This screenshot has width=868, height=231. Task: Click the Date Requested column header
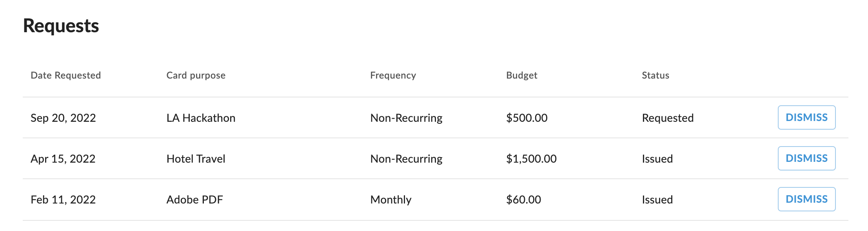(65, 75)
